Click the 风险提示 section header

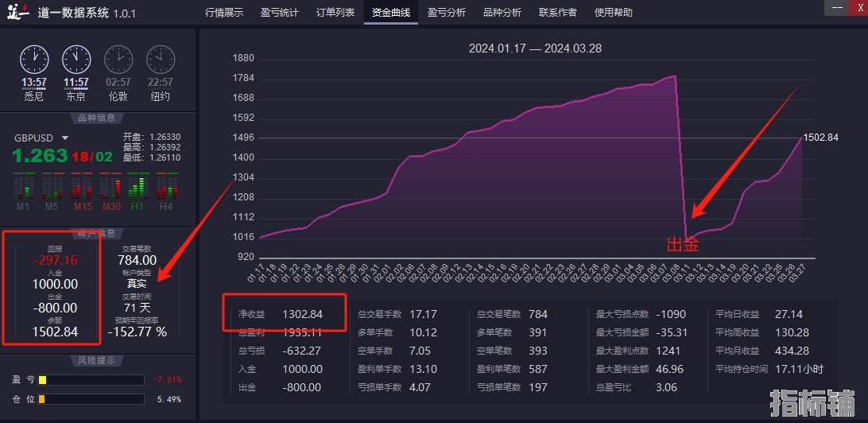click(97, 360)
